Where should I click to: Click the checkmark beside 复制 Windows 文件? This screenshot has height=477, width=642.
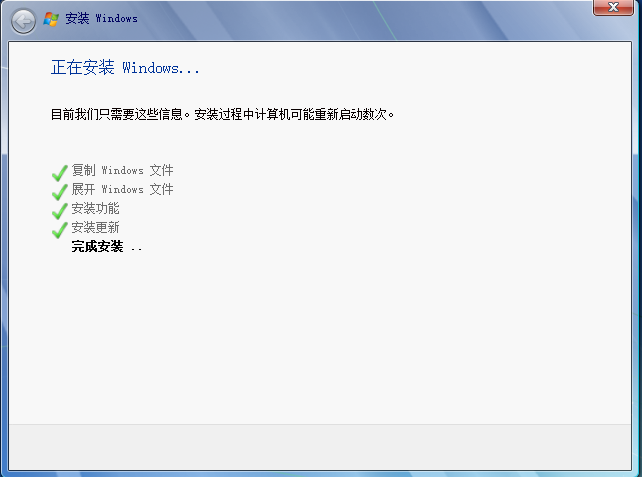pos(59,173)
